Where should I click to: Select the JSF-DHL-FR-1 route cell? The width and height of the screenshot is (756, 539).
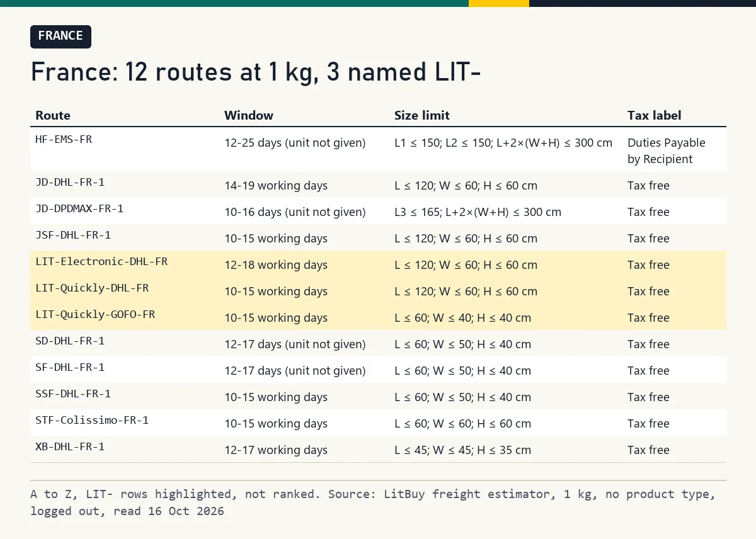tap(73, 235)
